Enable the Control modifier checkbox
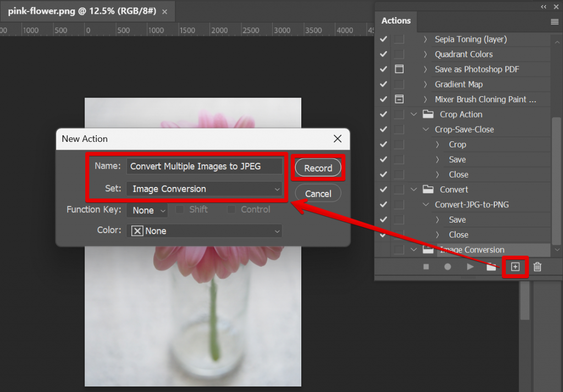 (x=230, y=209)
